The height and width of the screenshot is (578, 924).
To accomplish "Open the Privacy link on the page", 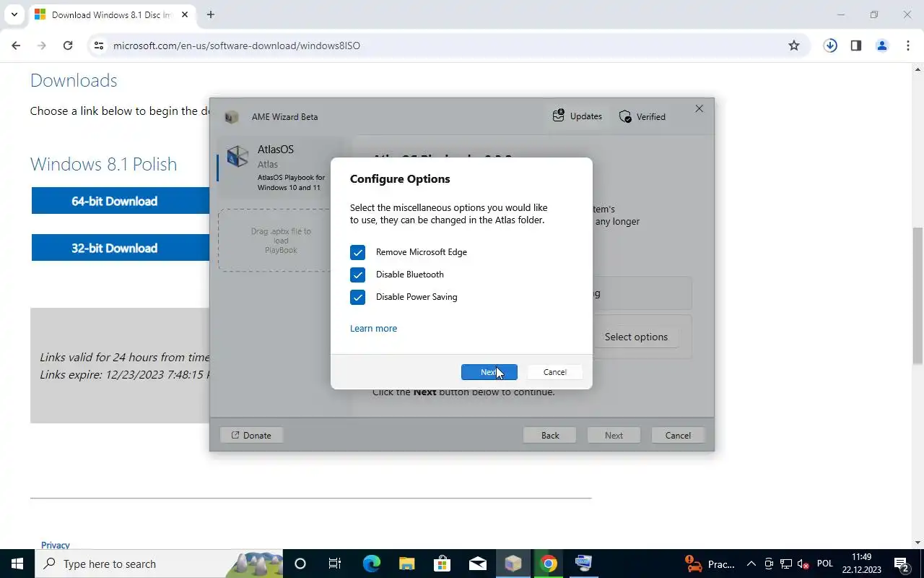I will (56, 545).
